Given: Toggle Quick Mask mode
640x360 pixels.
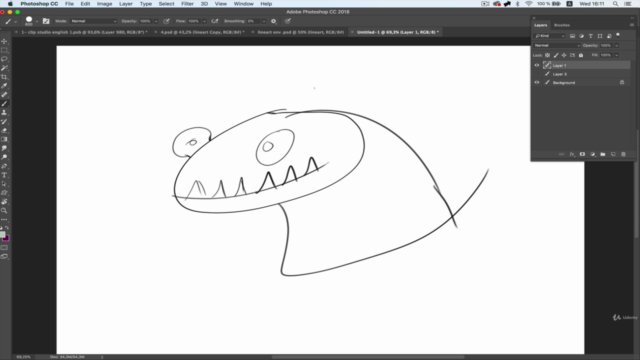Looking at the screenshot, I should [x=4, y=248].
